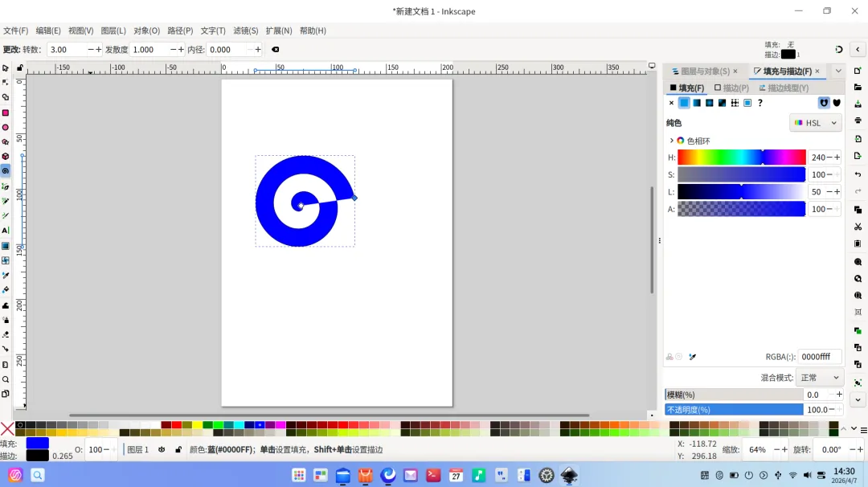Set fill to none (X)

[x=671, y=103]
